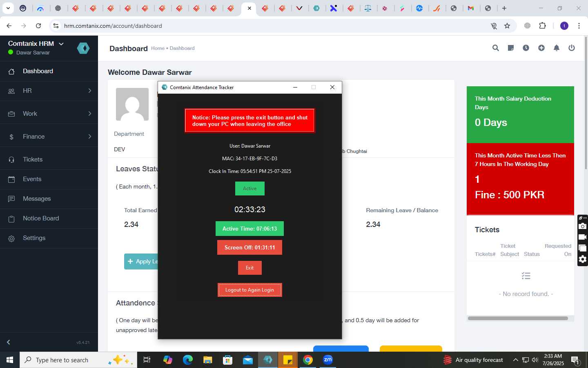Switch to the Gmail browser tab
The image size is (588, 368).
(x=471, y=8)
